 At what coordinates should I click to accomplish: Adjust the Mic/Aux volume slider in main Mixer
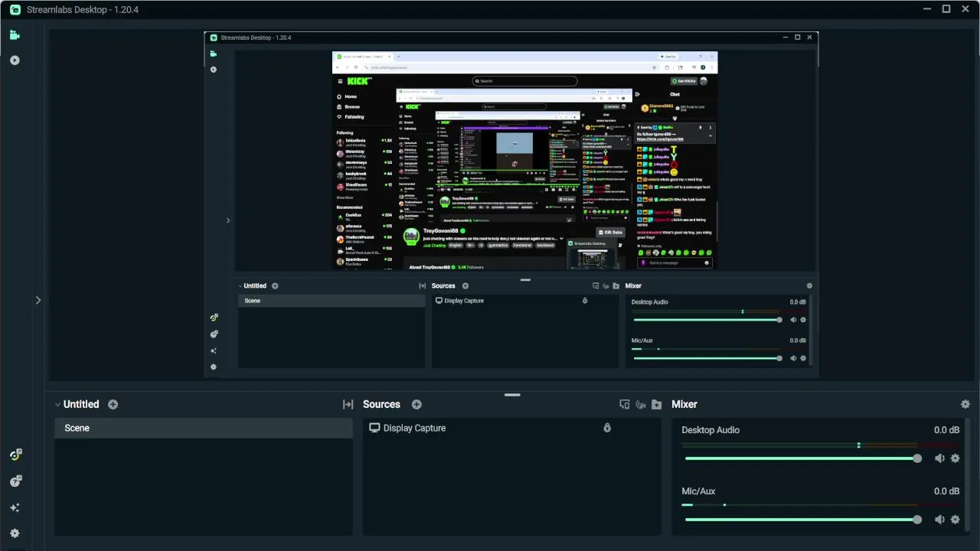pos(803,520)
